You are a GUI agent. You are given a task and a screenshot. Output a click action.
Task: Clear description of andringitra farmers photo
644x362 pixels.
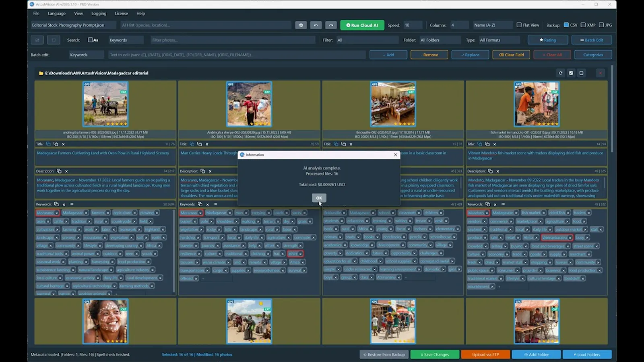coord(66,171)
